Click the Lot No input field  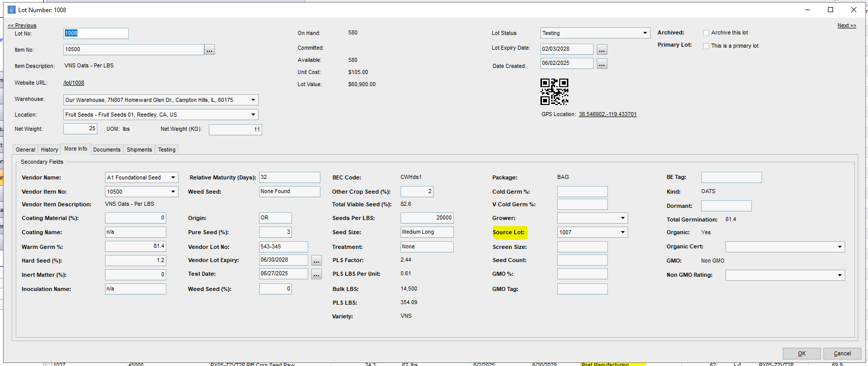pos(96,33)
